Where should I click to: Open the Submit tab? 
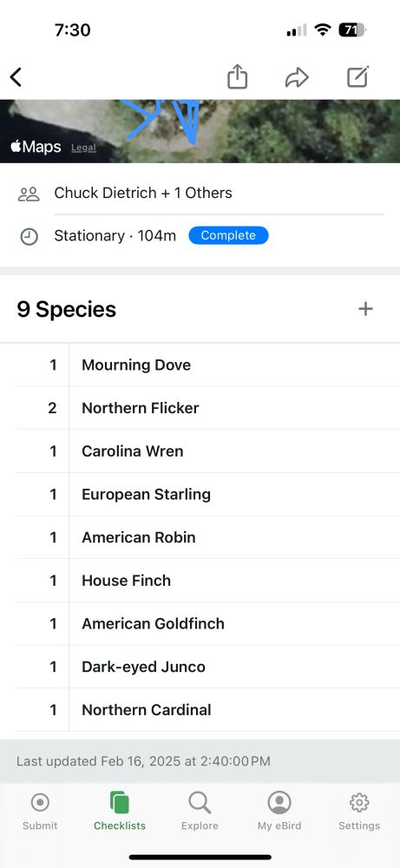[x=40, y=811]
